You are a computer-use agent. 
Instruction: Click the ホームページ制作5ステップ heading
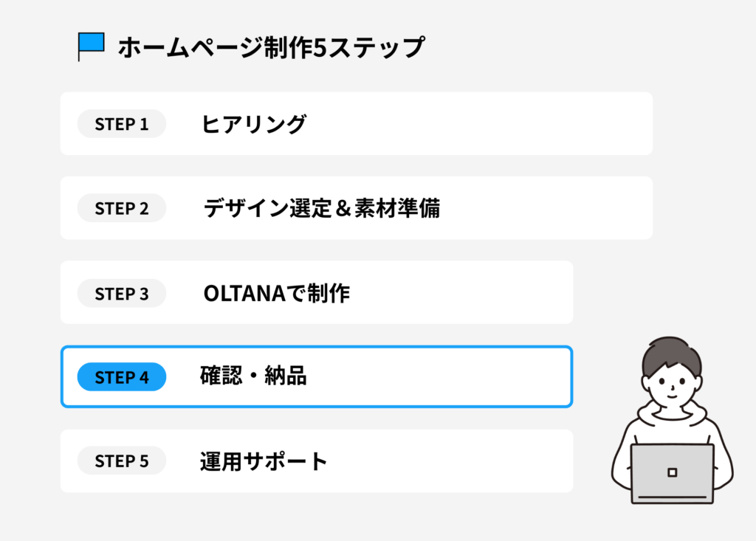pyautogui.click(x=270, y=47)
